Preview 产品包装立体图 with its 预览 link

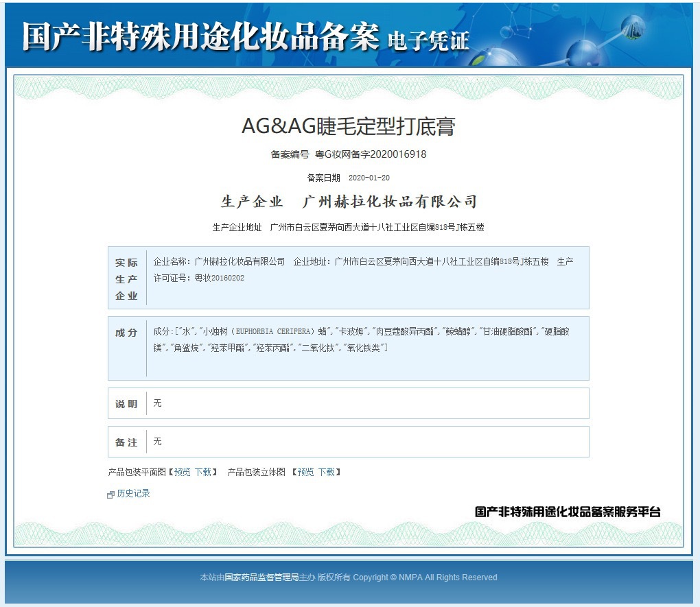306,472
